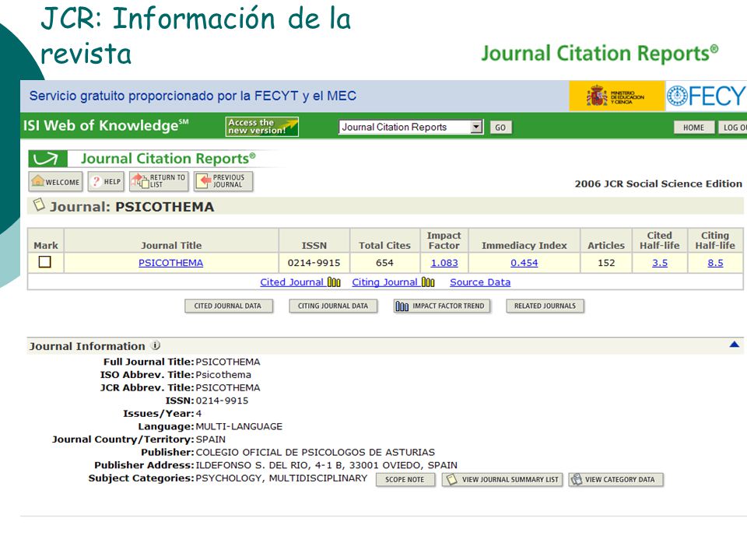Click View Category Data
The image size is (747, 560).
click(x=615, y=480)
